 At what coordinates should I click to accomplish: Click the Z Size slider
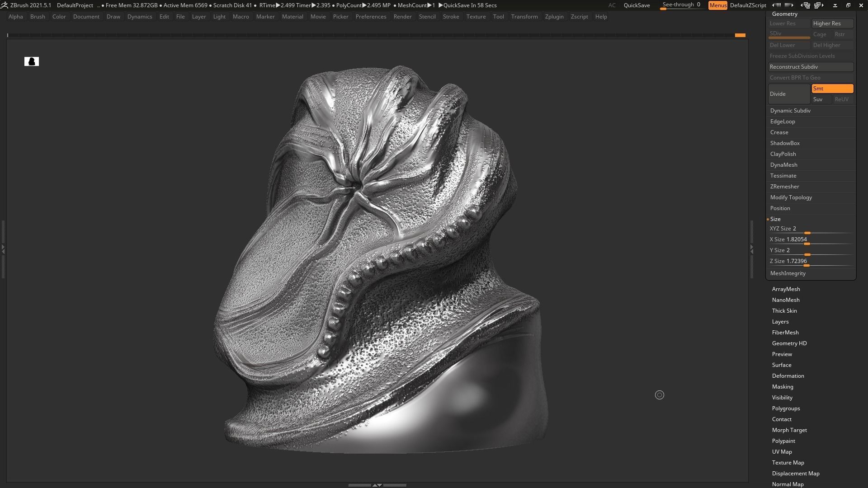[811, 262]
